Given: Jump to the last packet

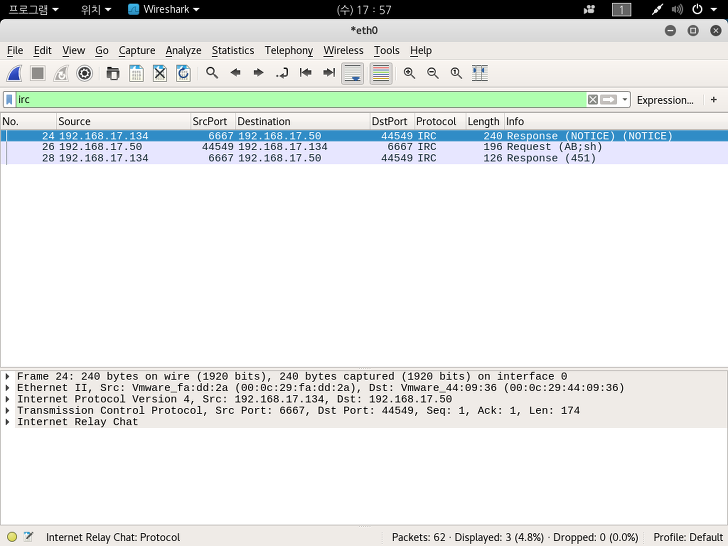Looking at the screenshot, I should pos(329,73).
